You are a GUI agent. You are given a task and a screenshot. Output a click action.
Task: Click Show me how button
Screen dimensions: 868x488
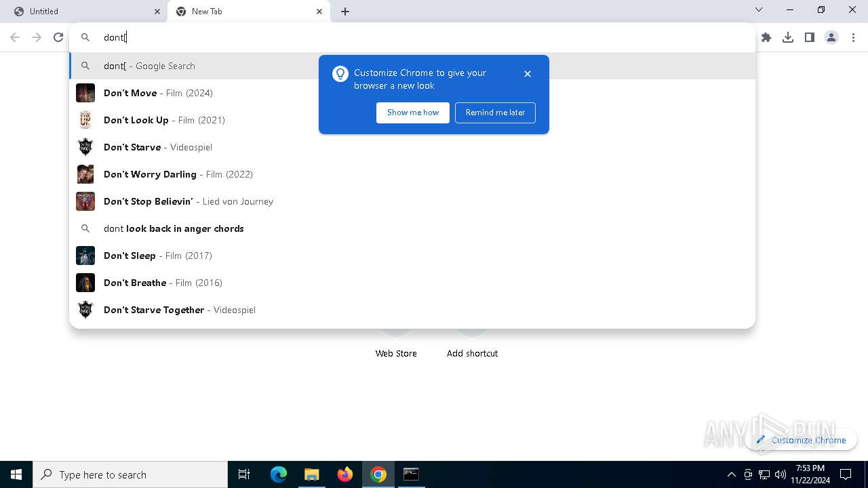413,113
